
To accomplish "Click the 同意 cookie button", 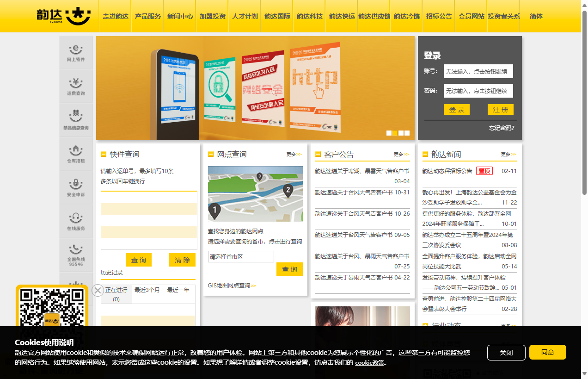I will point(547,352).
